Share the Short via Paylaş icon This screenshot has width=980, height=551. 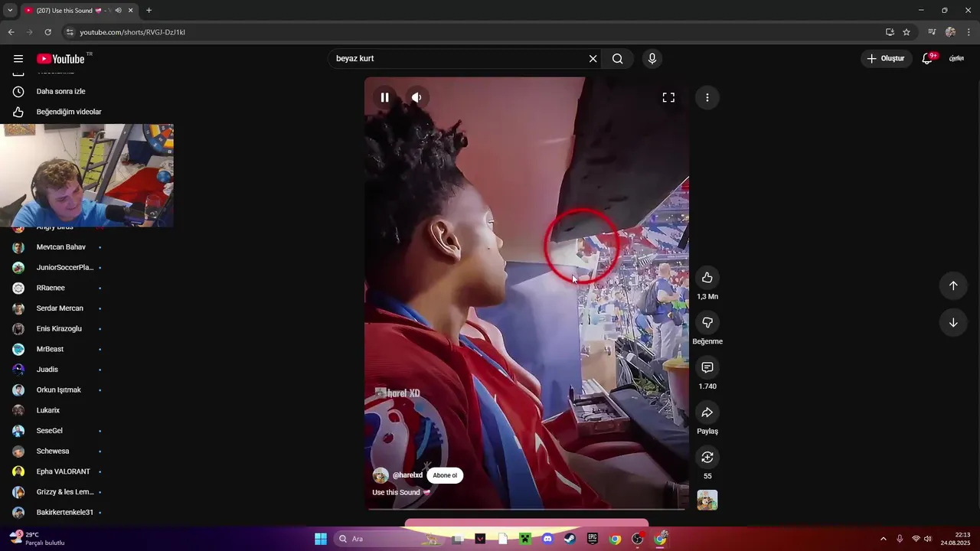pyautogui.click(x=707, y=412)
